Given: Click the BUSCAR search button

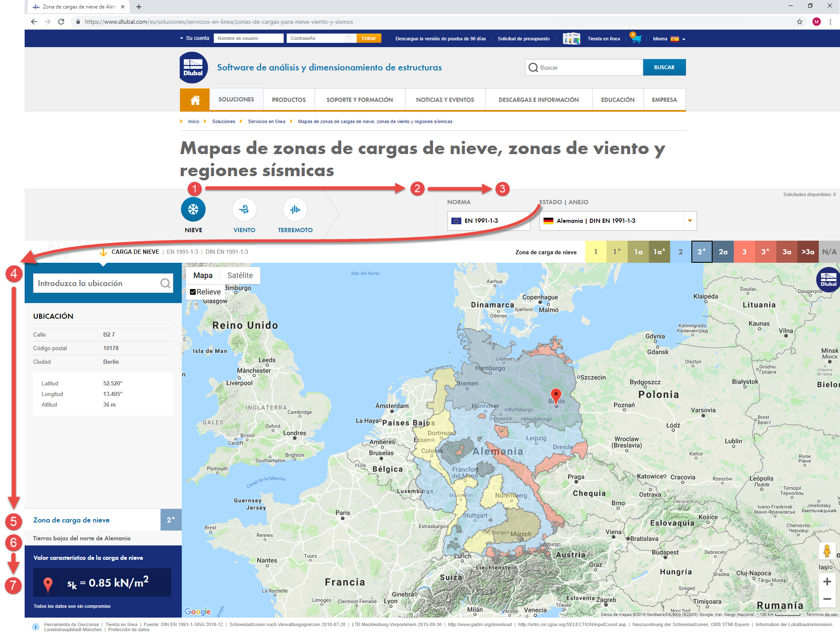Looking at the screenshot, I should [x=664, y=67].
